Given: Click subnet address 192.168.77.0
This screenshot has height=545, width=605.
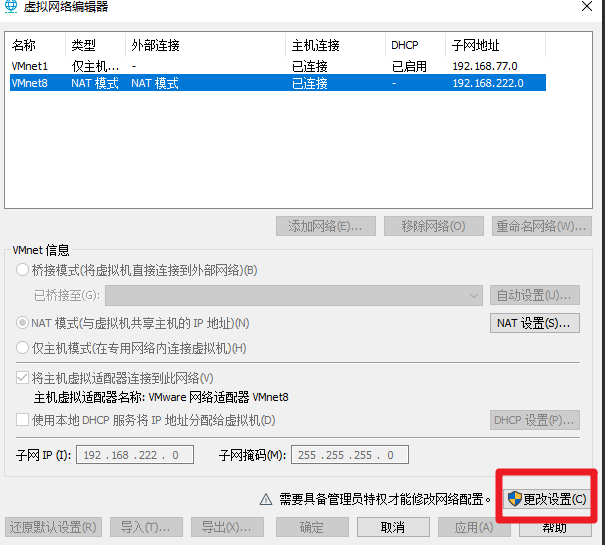Looking at the screenshot, I should tap(485, 66).
